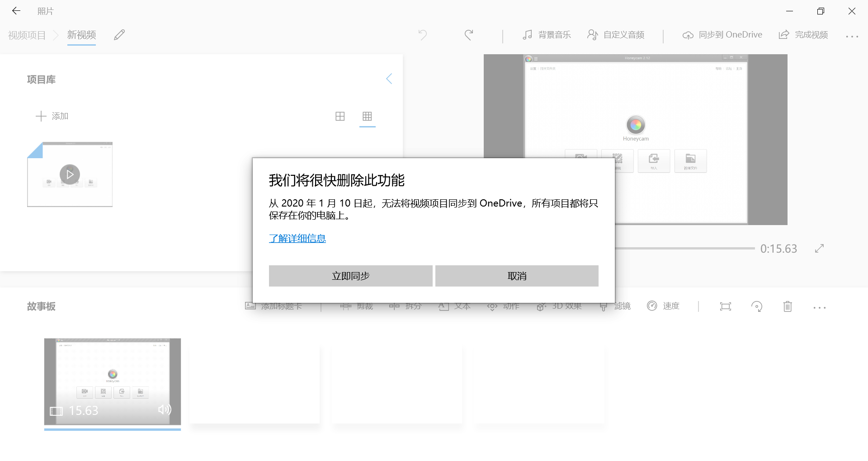This screenshot has width=868, height=461.
Task: Select the 15.63 storyboard clip
Action: click(113, 381)
